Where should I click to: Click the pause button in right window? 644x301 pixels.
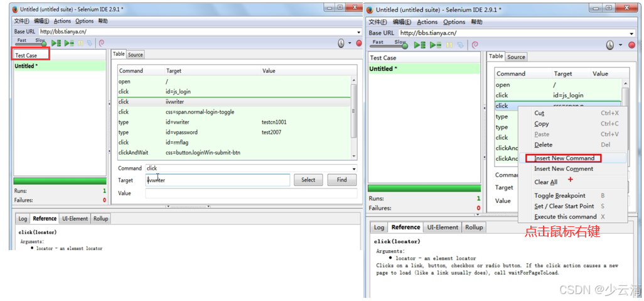(449, 45)
